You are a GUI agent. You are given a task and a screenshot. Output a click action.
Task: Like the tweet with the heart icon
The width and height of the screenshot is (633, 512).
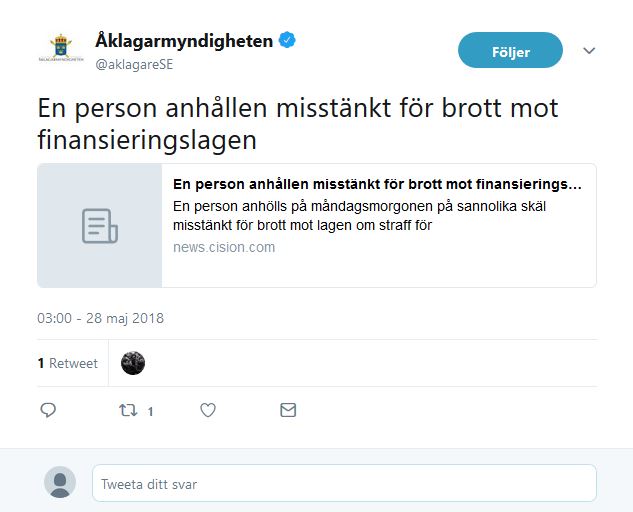coord(208,410)
